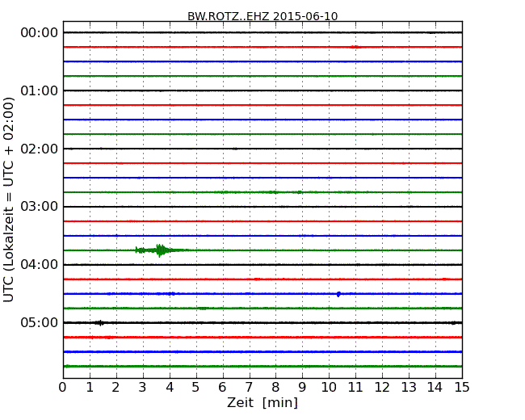Click the 01:00 time label
This screenshot has height=420, width=525.
click(40, 90)
